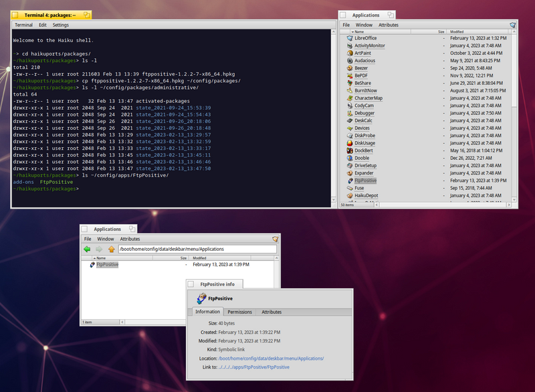Image resolution: width=535 pixels, height=392 pixels.
Task: Select the HaikuDepot icon
Action: point(350,195)
